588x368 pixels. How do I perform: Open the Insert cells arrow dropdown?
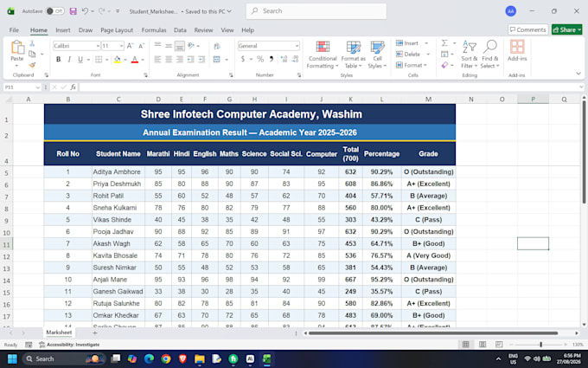tap(426, 43)
